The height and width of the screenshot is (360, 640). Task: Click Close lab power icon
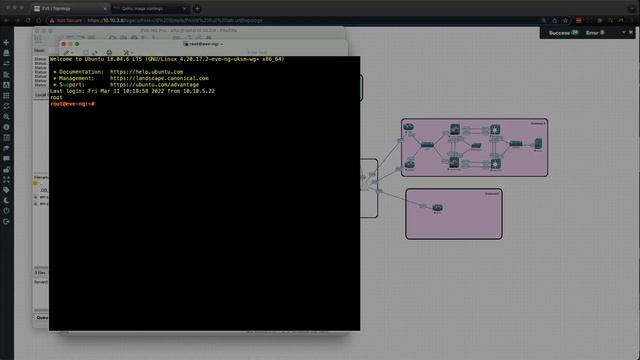6,211
